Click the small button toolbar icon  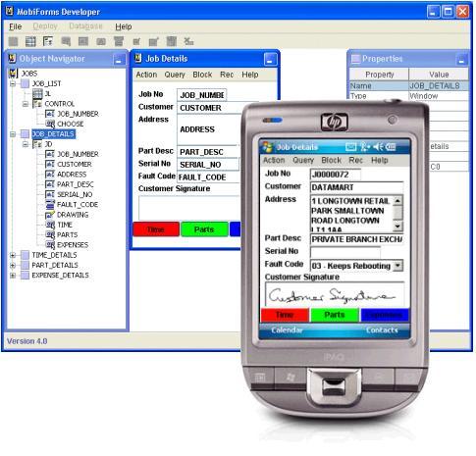pyautogui.click(x=101, y=41)
